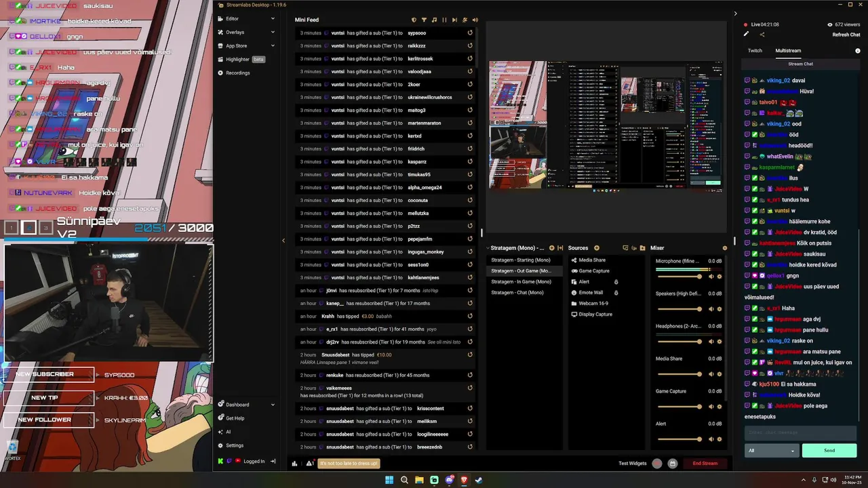Open the All chat recipient dropdown
Image resolution: width=868 pixels, height=488 pixels.
[771, 450]
